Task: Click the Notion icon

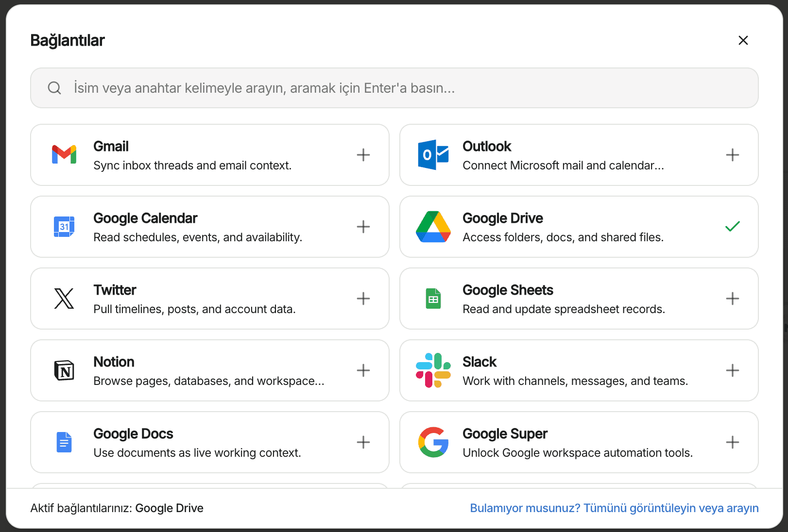Action: 64,370
